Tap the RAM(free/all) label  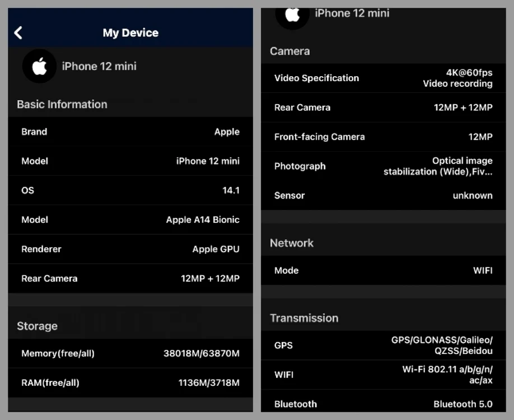50,382
